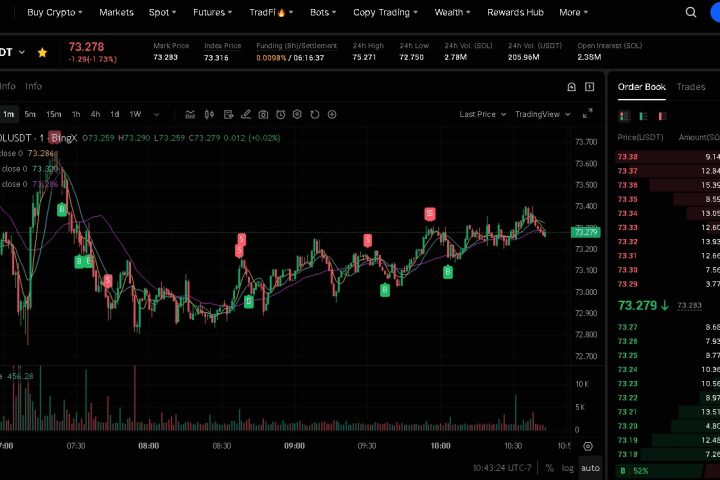This screenshot has width=720, height=480.
Task: Select the 15m timeframe
Action: point(53,114)
